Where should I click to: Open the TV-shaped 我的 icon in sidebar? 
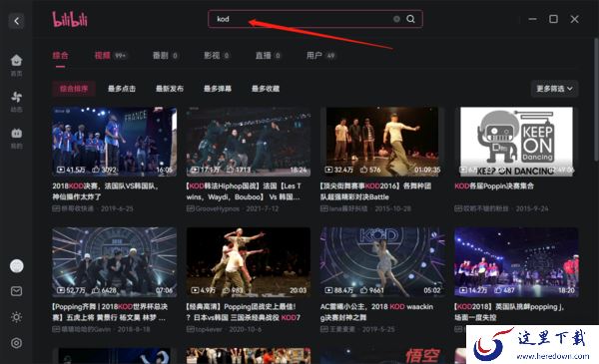[16, 134]
